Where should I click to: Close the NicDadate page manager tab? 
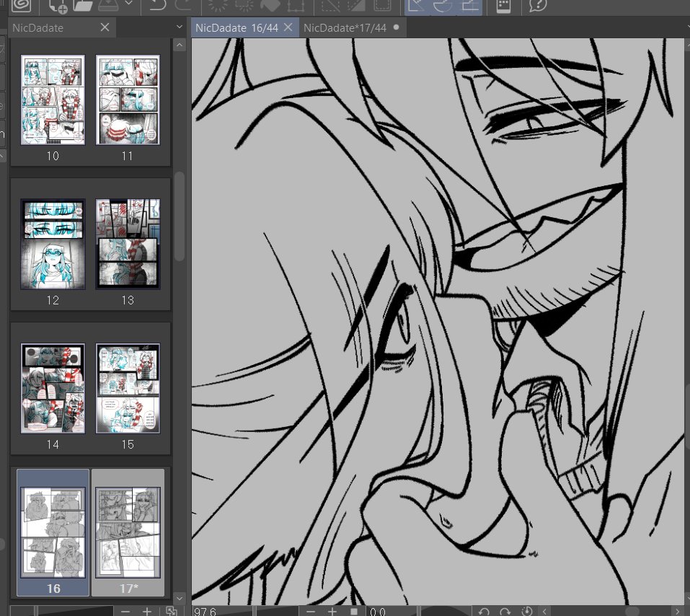[105, 27]
